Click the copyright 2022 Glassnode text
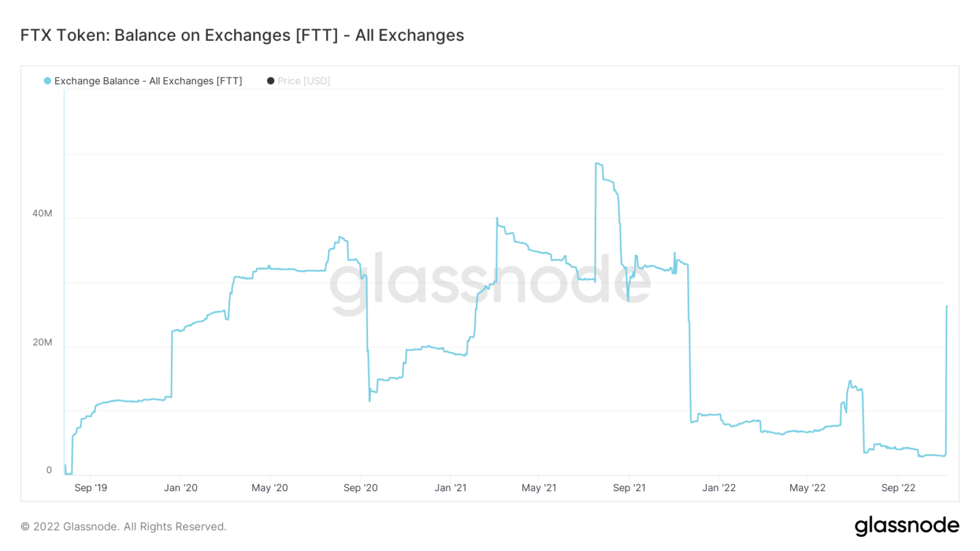 (124, 527)
